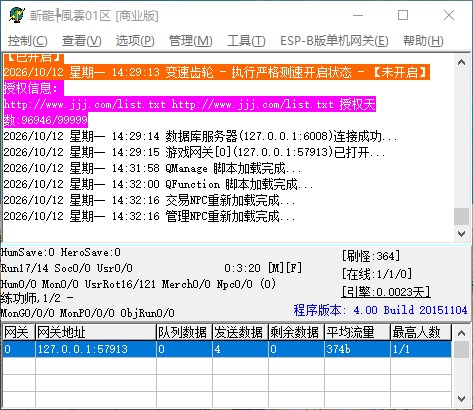Click the MonG0/0/0 MonP0/0/0 status line
473x410 pixels.
[87, 313]
